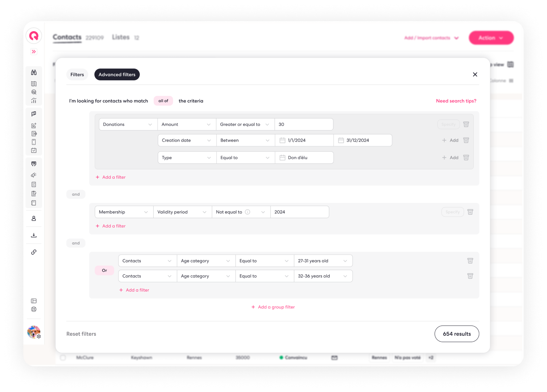Viewport: 547px width, 392px height.
Task: Click the chain link icon
Action: [34, 252]
